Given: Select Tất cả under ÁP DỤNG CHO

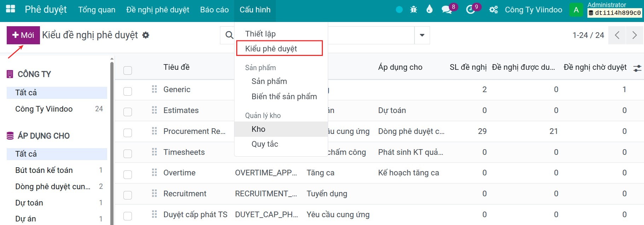Looking at the screenshot, I should point(57,154).
